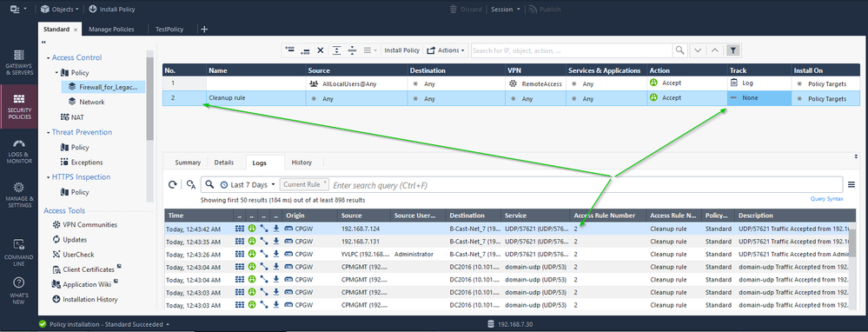Image resolution: width=868 pixels, height=332 pixels.
Task: Open Client Certificates tool
Action: coord(86,269)
